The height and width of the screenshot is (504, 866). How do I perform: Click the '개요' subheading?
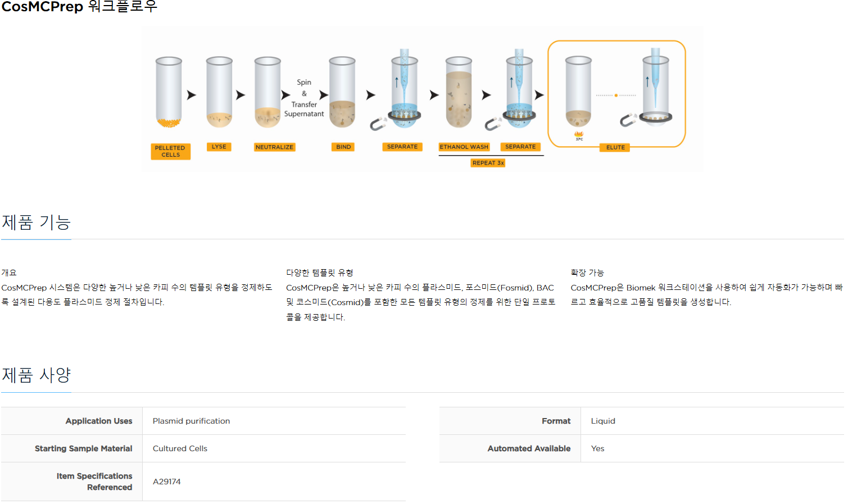coord(9,273)
